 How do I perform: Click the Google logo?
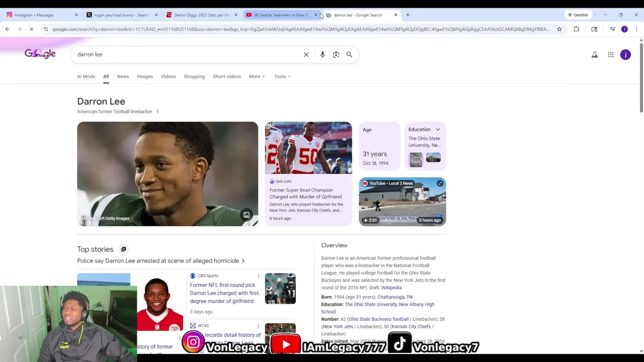[40, 54]
